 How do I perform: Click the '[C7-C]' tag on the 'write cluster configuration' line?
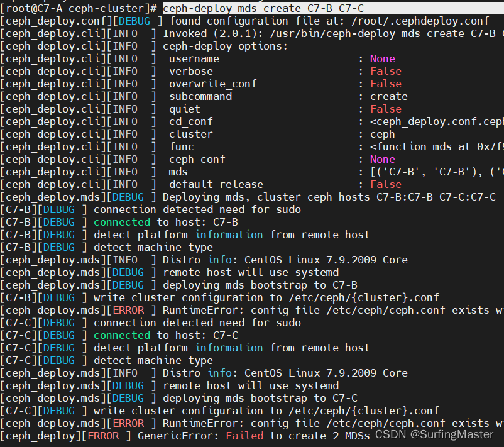19,411
